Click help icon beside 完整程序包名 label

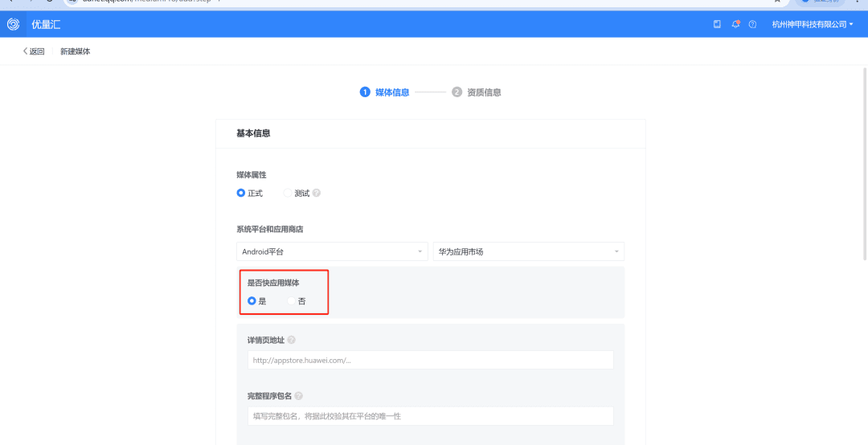coord(298,396)
